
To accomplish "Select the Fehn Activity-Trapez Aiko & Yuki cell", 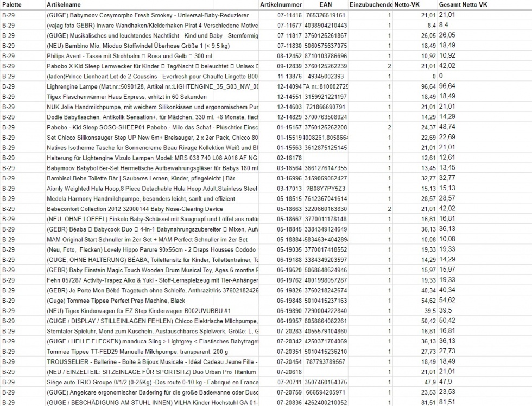I will coord(153,280).
